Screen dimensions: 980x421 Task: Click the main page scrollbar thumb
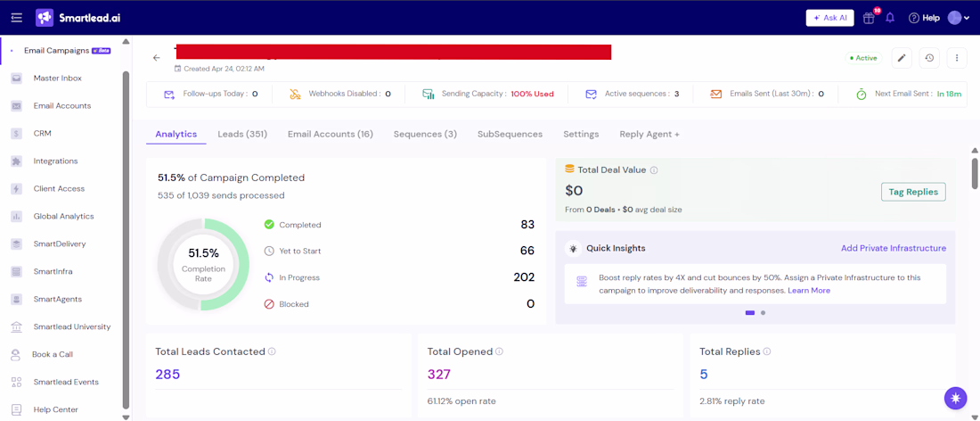click(975, 173)
